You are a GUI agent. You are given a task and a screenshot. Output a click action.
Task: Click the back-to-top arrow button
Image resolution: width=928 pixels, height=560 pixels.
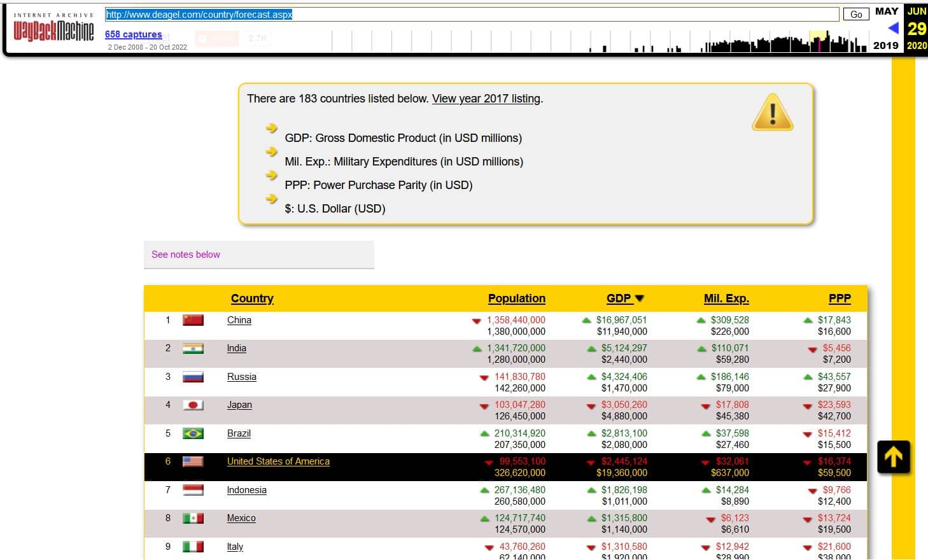coord(893,457)
